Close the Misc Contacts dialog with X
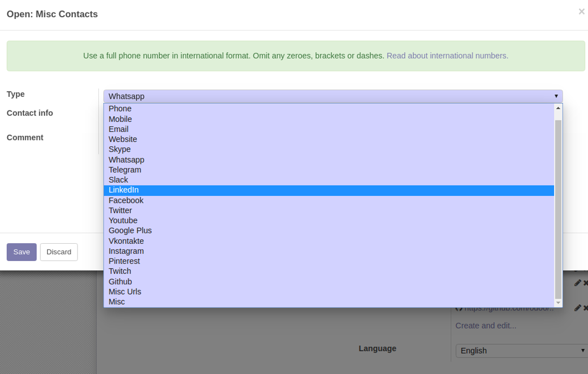This screenshot has height=374, width=588. (x=581, y=11)
